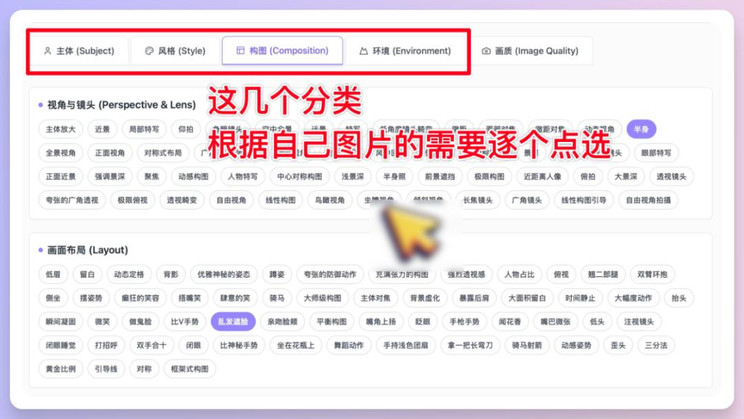Select the 三分法 tag
The height and width of the screenshot is (419, 744).
coord(656,345)
